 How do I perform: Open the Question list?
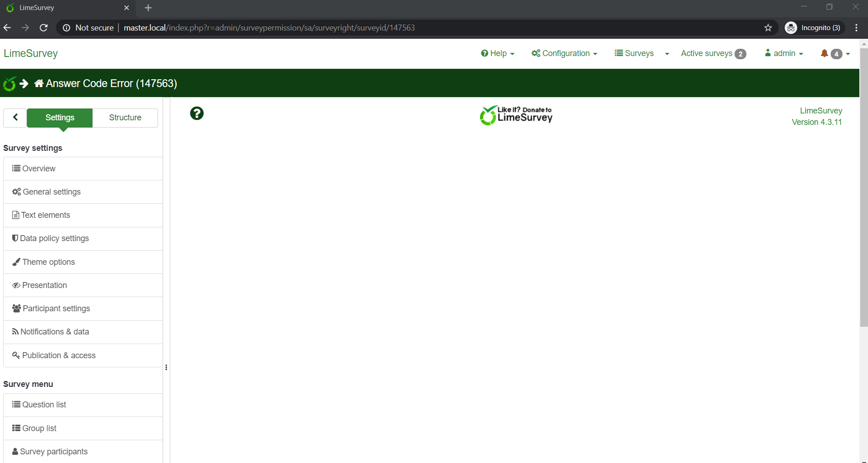pos(83,405)
